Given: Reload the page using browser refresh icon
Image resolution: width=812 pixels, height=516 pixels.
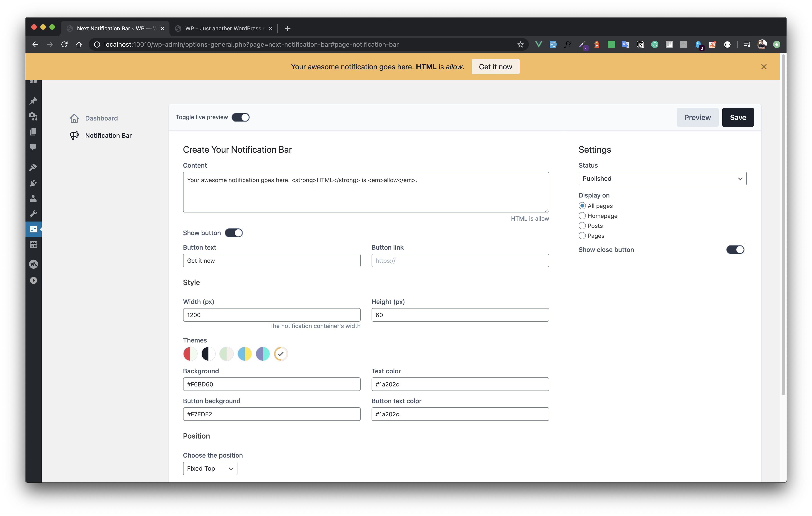Looking at the screenshot, I should coord(64,44).
